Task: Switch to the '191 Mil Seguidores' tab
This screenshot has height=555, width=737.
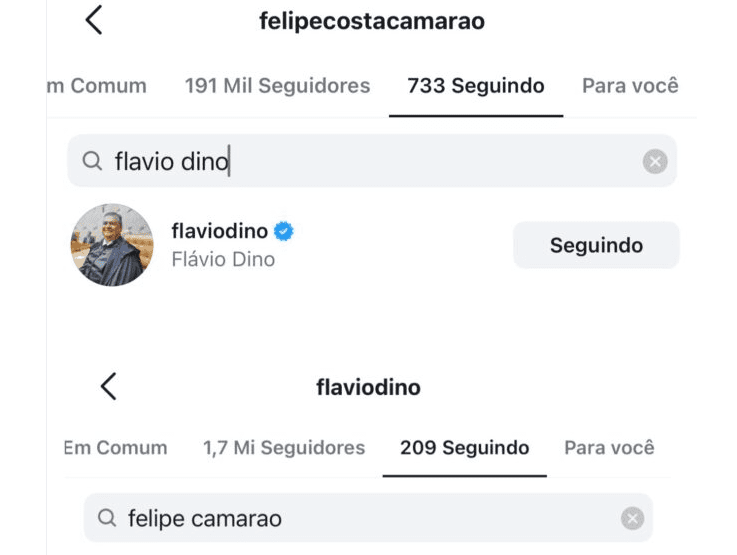Action: [x=277, y=86]
